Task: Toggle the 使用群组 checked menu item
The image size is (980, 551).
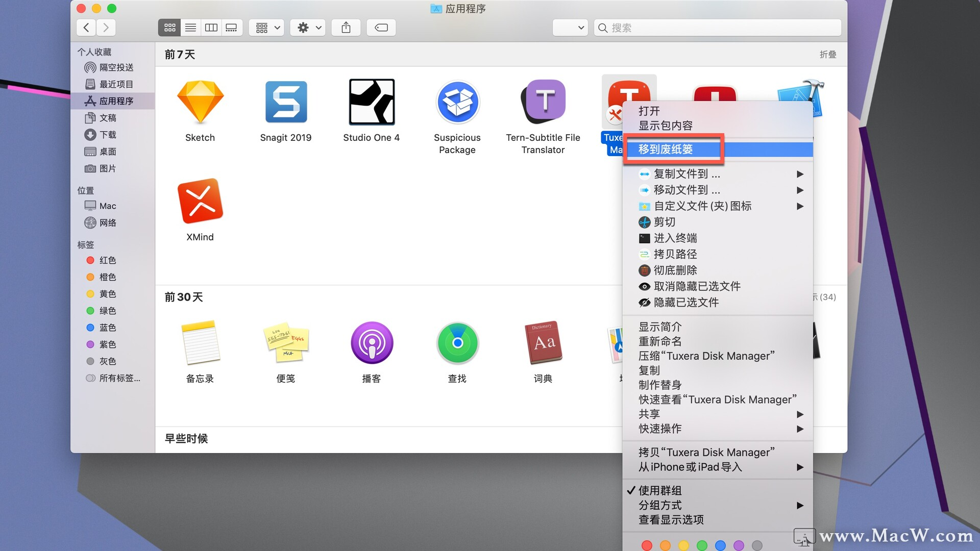Action: 659,490
